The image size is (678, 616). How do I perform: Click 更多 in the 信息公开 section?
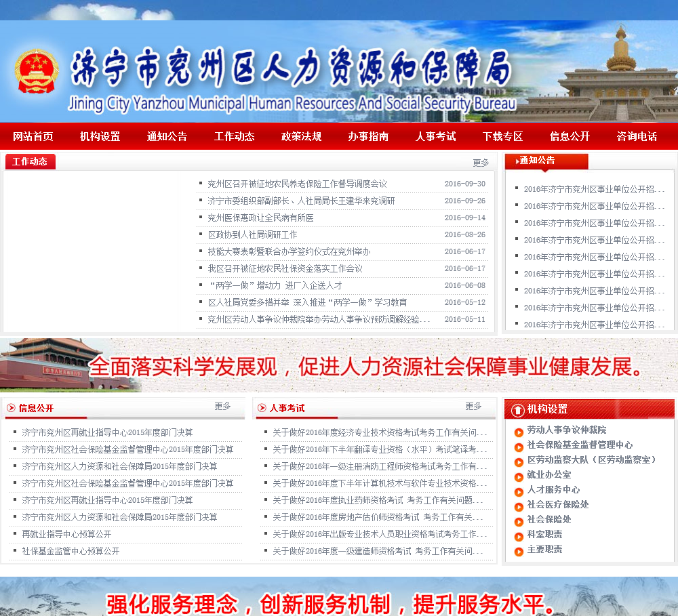(222, 407)
